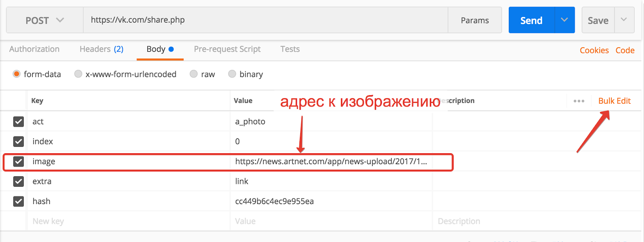
Task: Click the request URL field
Action: [x=266, y=20]
